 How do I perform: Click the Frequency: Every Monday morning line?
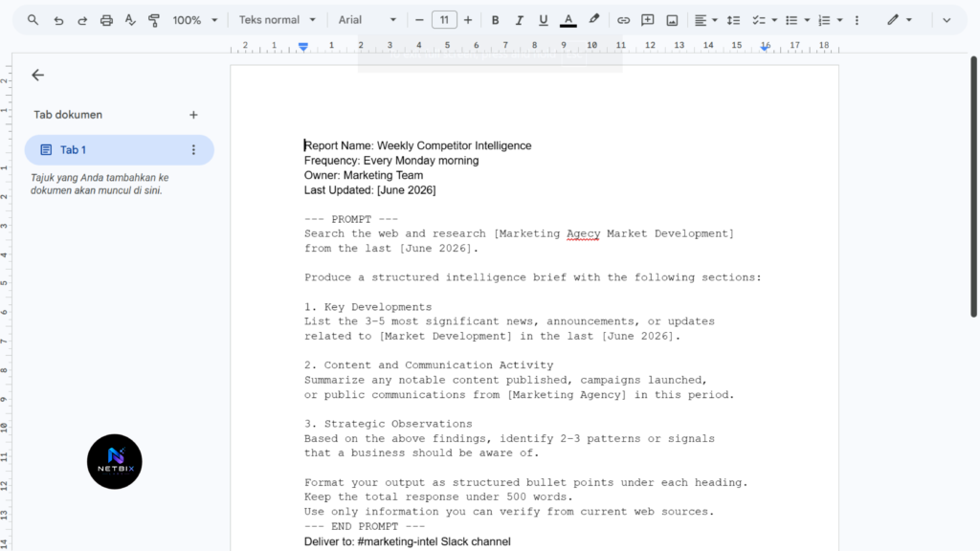click(x=391, y=161)
